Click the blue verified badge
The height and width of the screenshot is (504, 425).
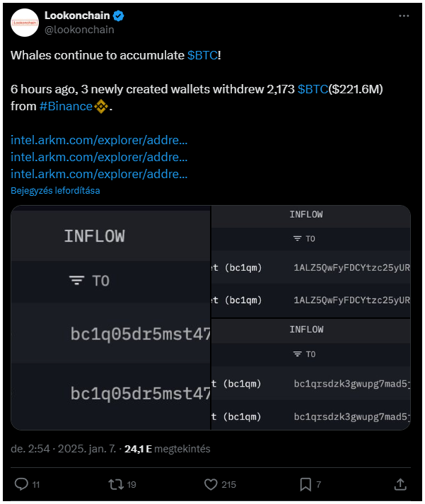[x=119, y=16]
